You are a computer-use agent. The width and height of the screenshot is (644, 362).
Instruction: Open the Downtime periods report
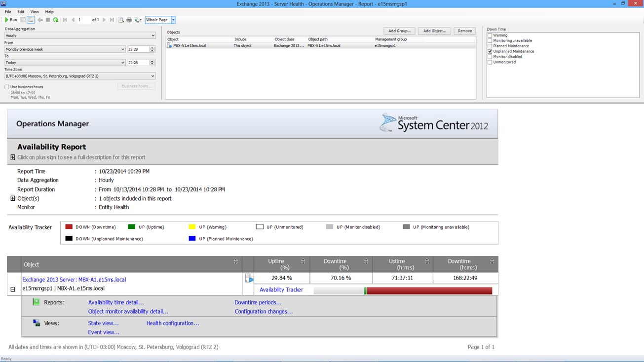pyautogui.click(x=258, y=302)
